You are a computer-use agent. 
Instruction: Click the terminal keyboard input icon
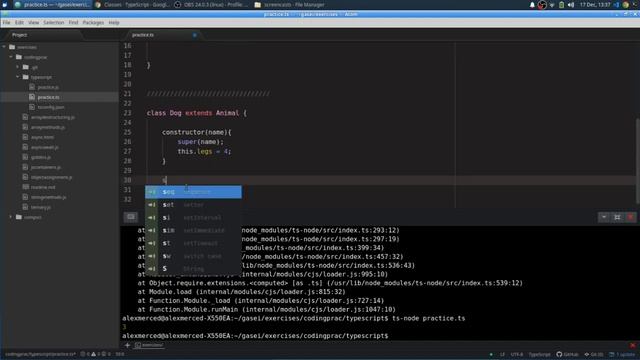pos(131,217)
